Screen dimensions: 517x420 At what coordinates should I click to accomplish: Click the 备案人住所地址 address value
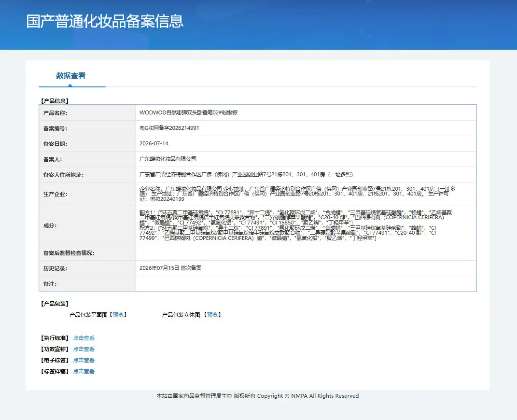tap(246, 174)
